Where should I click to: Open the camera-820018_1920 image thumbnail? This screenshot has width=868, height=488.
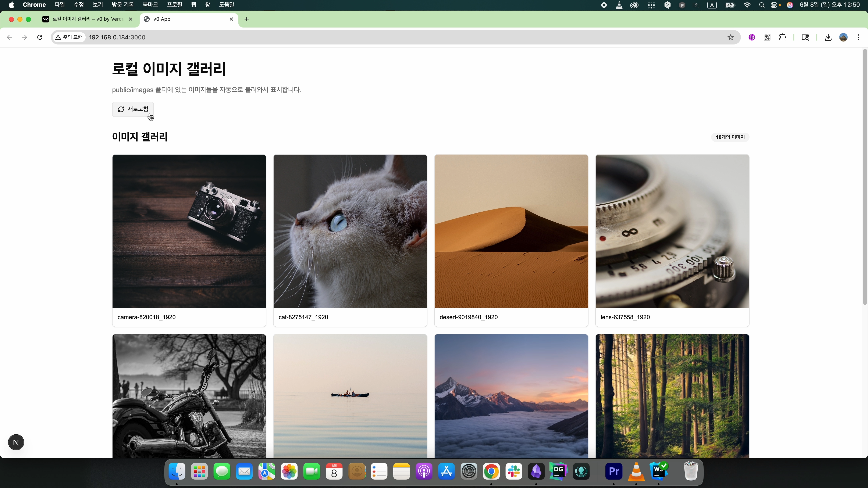[189, 231]
